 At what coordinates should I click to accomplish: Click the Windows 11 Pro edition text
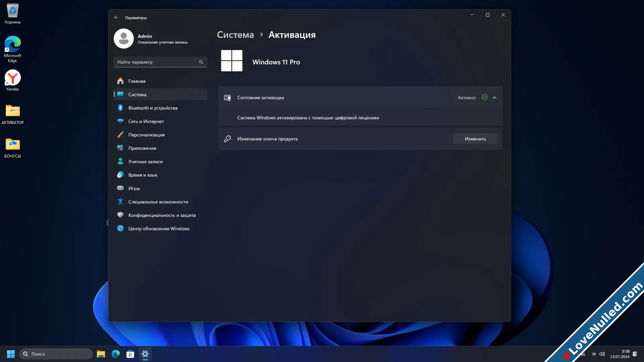276,62
